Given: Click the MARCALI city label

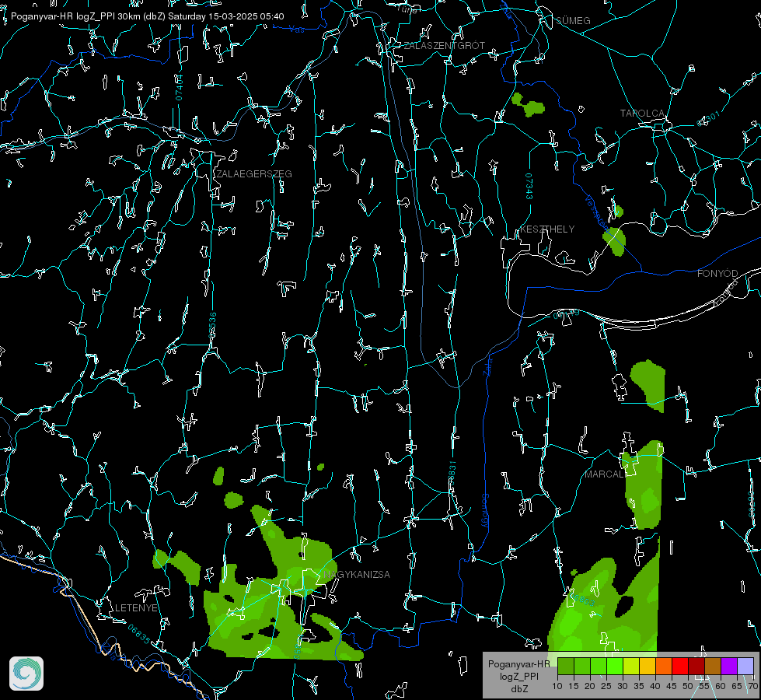Looking at the screenshot, I should click(x=606, y=474).
